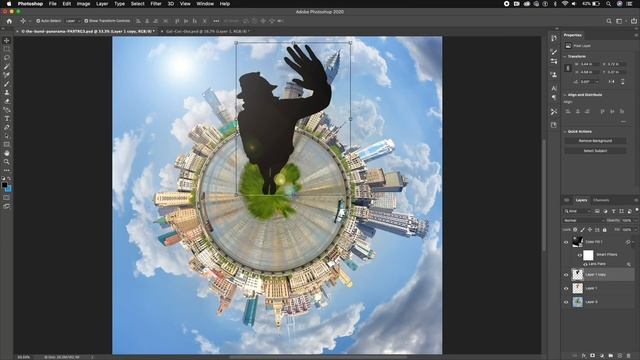
Task: Open the Brush Settings panel icon
Action: point(554,52)
